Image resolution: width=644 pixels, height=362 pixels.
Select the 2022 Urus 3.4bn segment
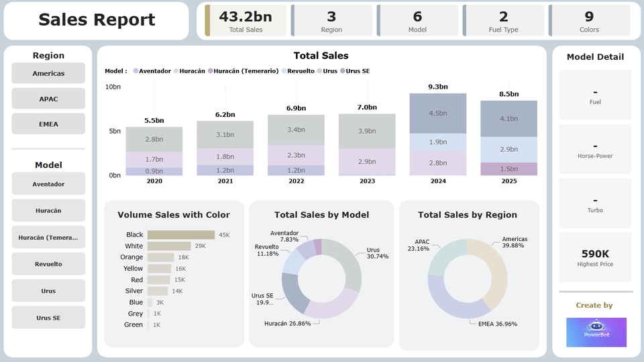coord(296,130)
